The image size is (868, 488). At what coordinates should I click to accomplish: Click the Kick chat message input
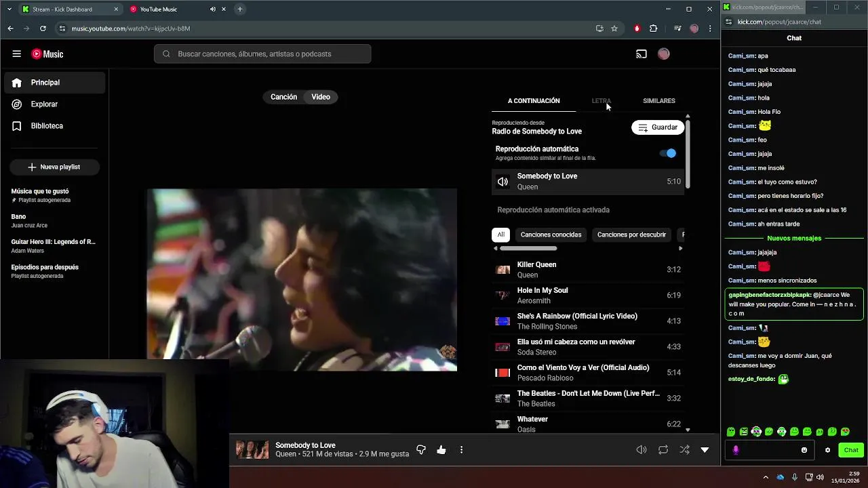click(770, 450)
